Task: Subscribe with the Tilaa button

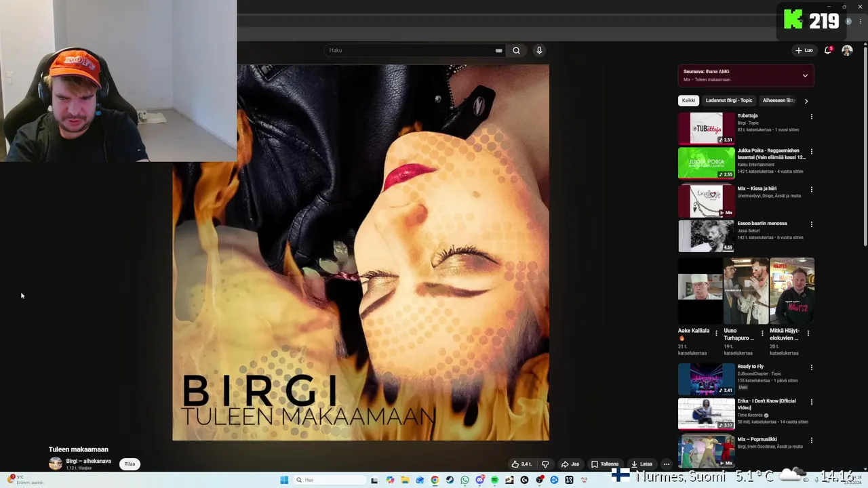Action: click(x=130, y=464)
